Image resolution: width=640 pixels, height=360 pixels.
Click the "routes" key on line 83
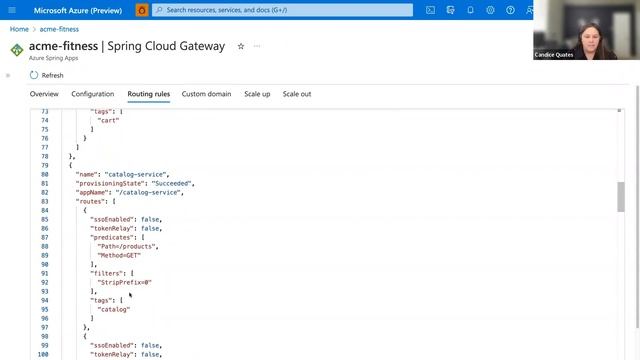click(x=92, y=201)
